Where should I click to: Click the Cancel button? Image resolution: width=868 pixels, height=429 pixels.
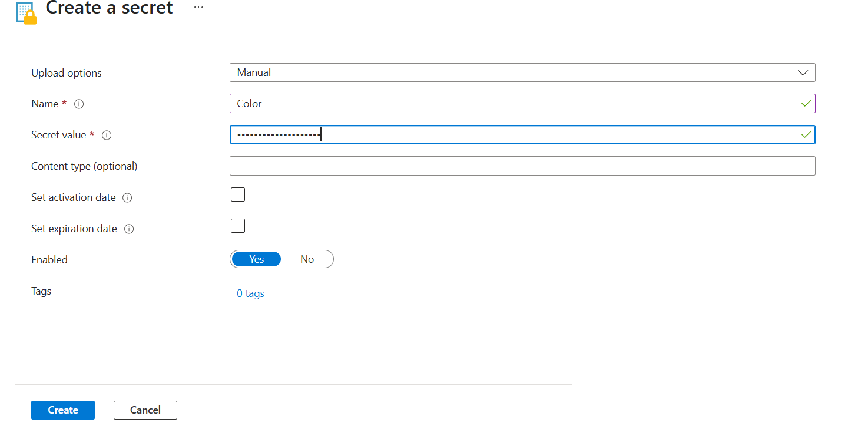pyautogui.click(x=145, y=410)
